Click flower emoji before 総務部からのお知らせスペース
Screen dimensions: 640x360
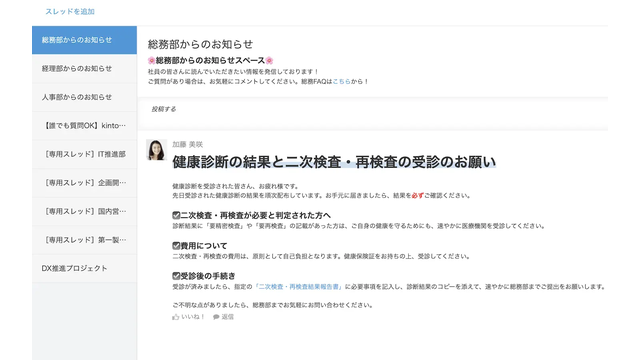pyautogui.click(x=151, y=60)
